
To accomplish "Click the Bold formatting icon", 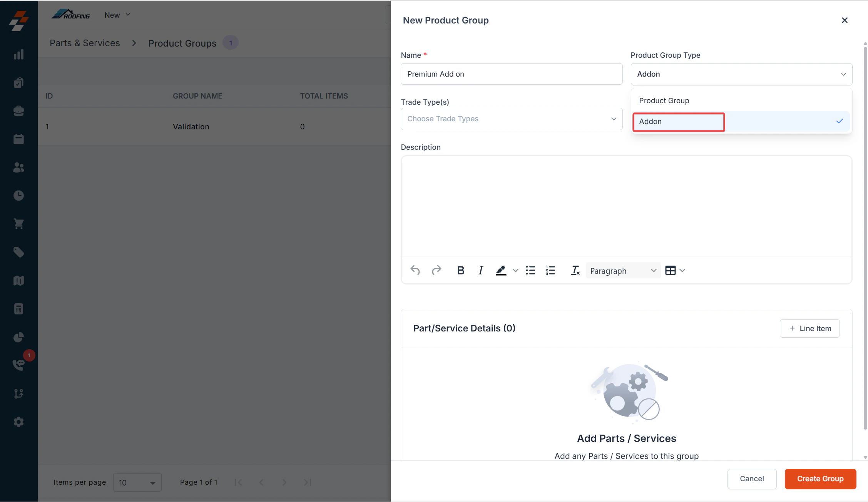I will [460, 271].
